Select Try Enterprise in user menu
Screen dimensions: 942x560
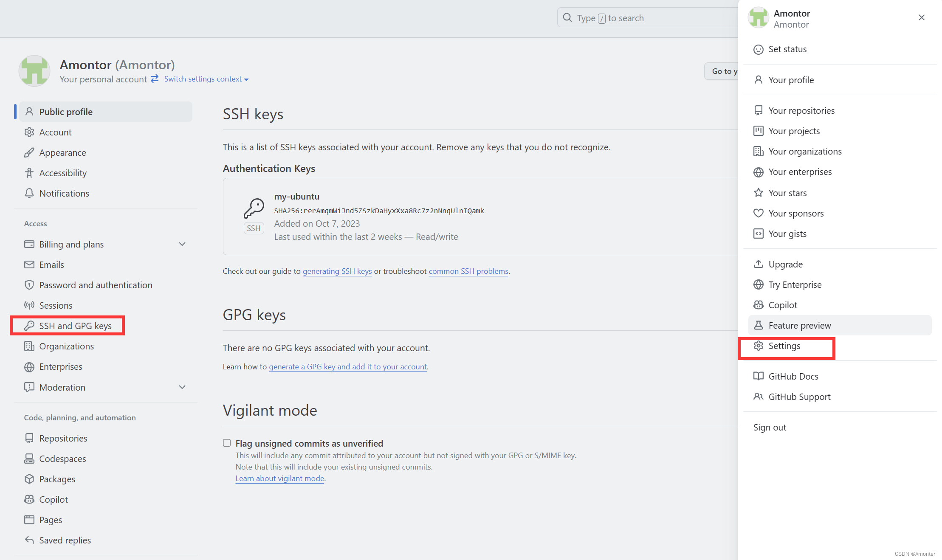pyautogui.click(x=840, y=284)
